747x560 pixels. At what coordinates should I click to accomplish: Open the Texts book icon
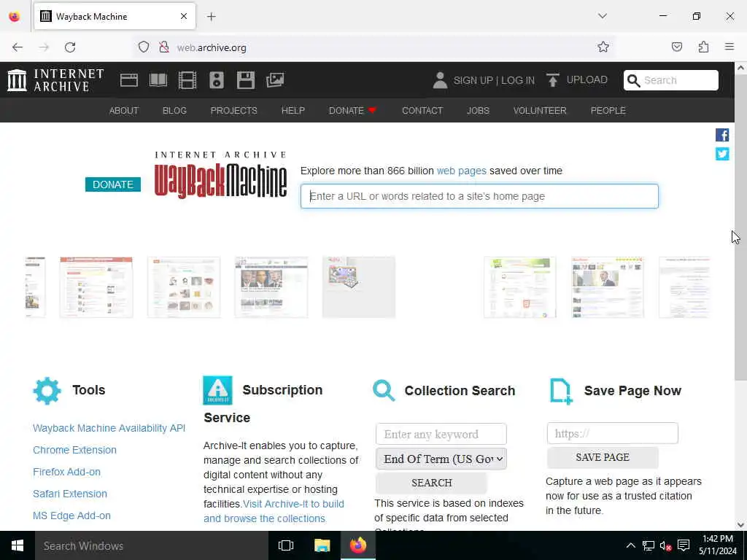pos(158,80)
